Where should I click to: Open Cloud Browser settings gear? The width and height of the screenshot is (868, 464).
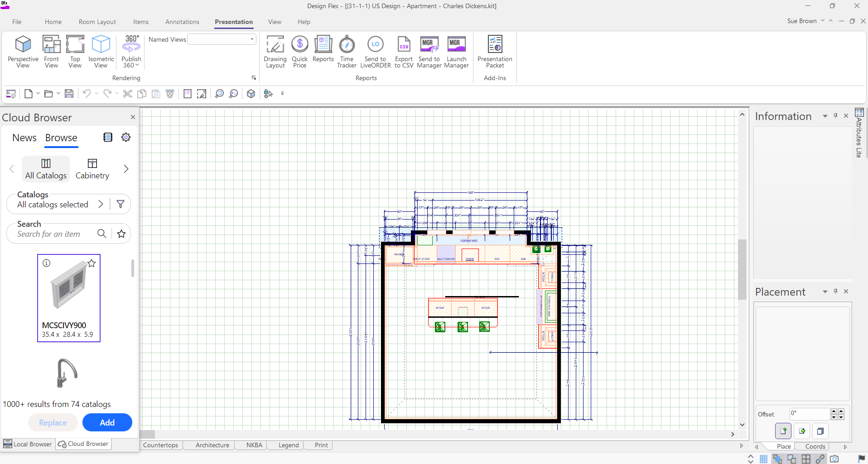pos(126,137)
